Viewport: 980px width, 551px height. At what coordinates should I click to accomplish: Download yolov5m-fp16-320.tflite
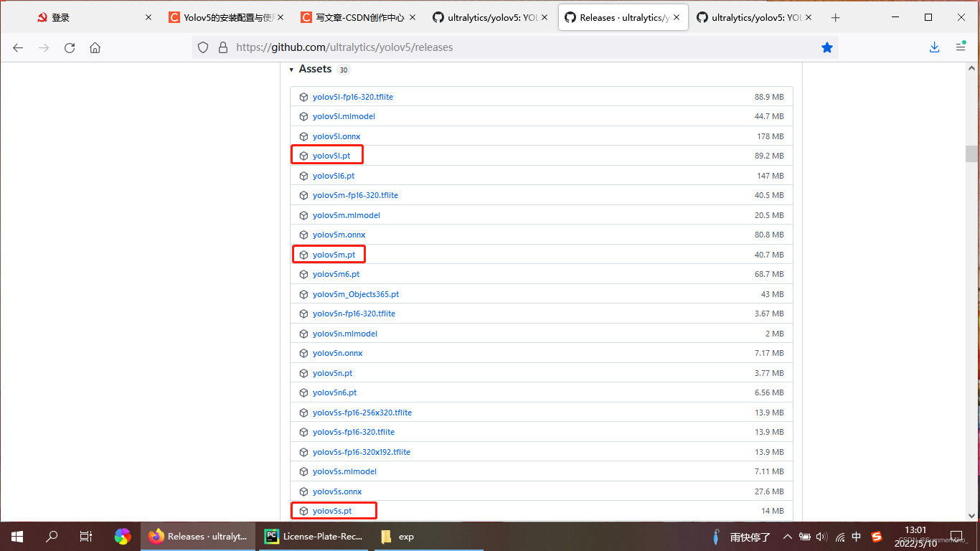(355, 195)
